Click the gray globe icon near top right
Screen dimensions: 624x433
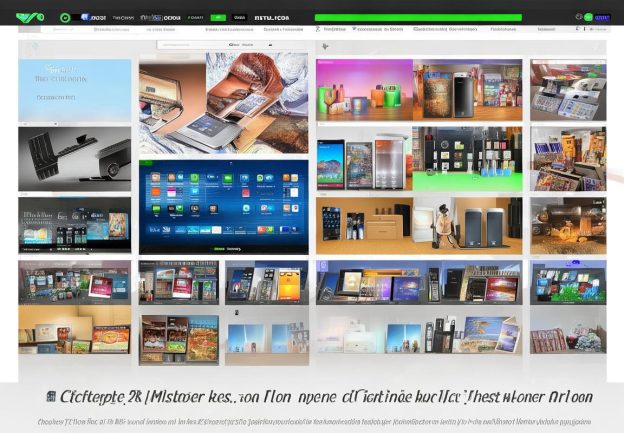(579, 17)
